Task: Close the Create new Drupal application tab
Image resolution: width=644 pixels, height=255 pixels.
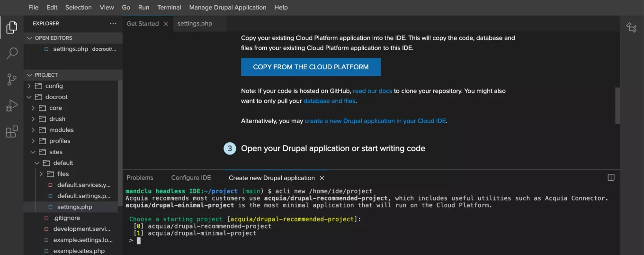Action: tap(322, 178)
